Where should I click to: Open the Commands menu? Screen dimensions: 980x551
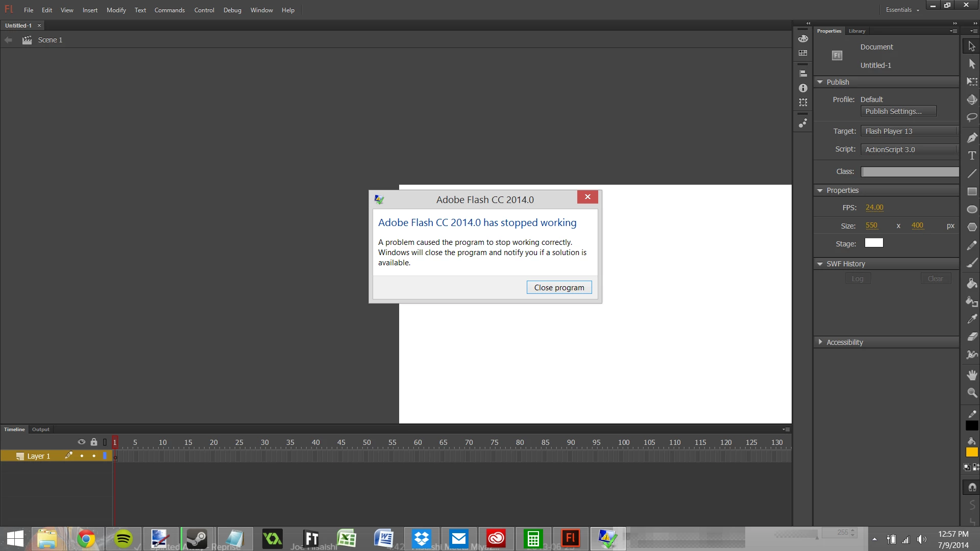pyautogui.click(x=169, y=10)
